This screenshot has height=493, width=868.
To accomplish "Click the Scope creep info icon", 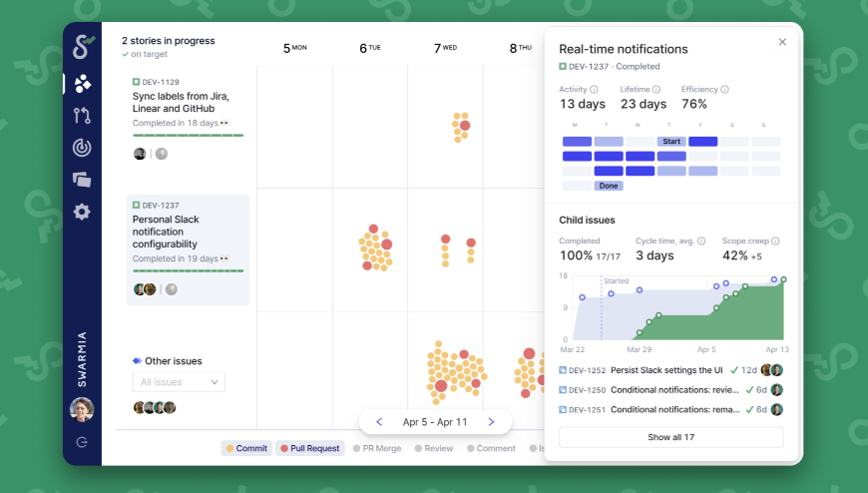I will coord(775,241).
